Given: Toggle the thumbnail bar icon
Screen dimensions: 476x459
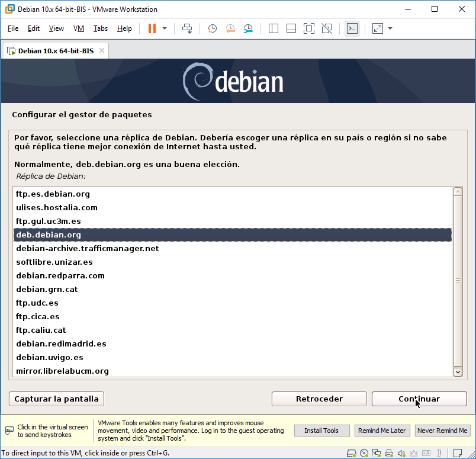Looking at the screenshot, I should point(291,28).
